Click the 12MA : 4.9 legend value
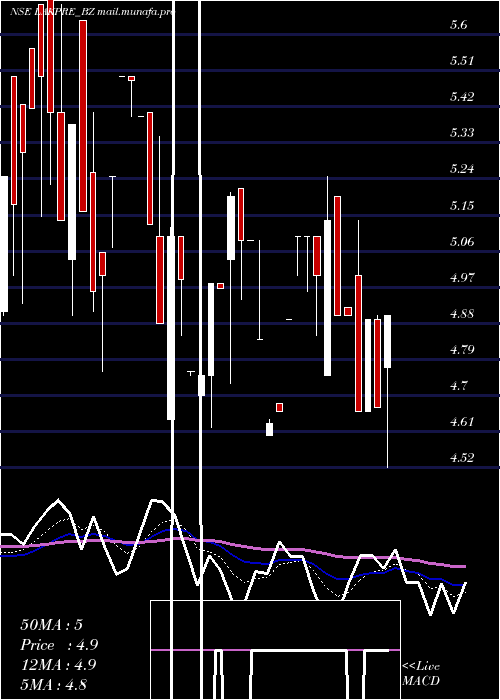Image resolution: width=500 pixels, height=700 pixels. (x=58, y=664)
